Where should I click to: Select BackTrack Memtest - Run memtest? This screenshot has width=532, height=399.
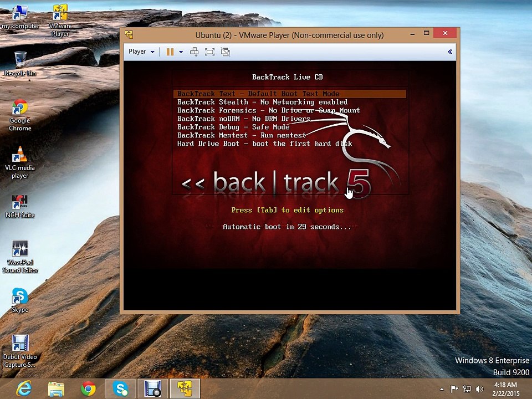click(242, 135)
